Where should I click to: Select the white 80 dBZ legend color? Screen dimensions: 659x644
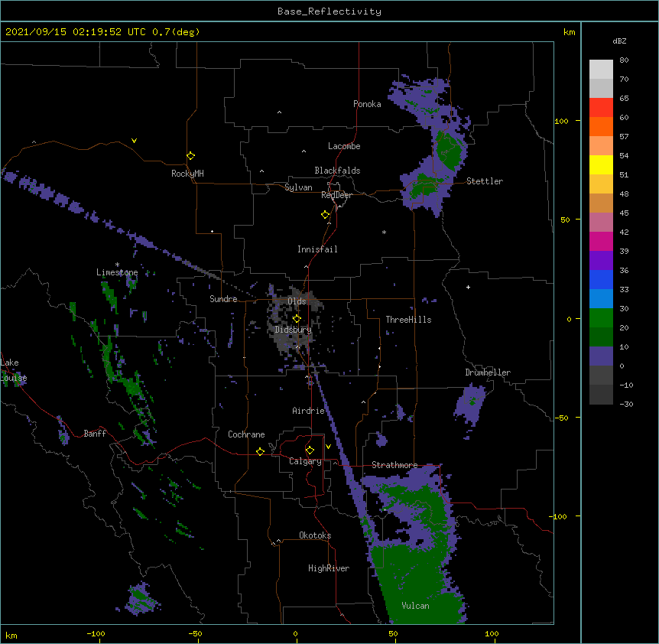point(601,69)
